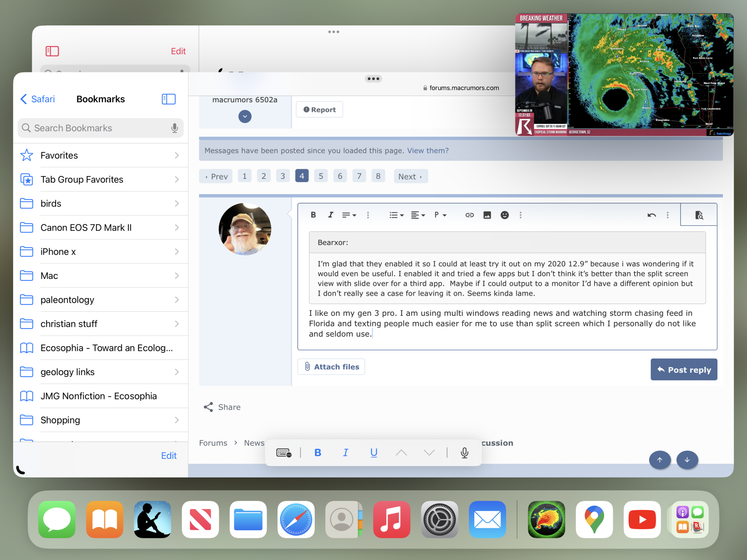
Task: Click the preview icon in the editor
Action: pos(699,215)
